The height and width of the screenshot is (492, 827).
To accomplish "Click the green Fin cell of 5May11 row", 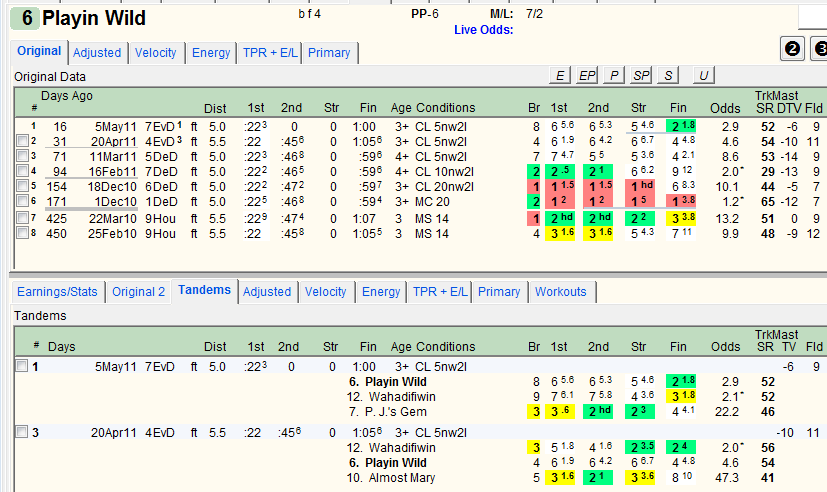I will [x=681, y=126].
